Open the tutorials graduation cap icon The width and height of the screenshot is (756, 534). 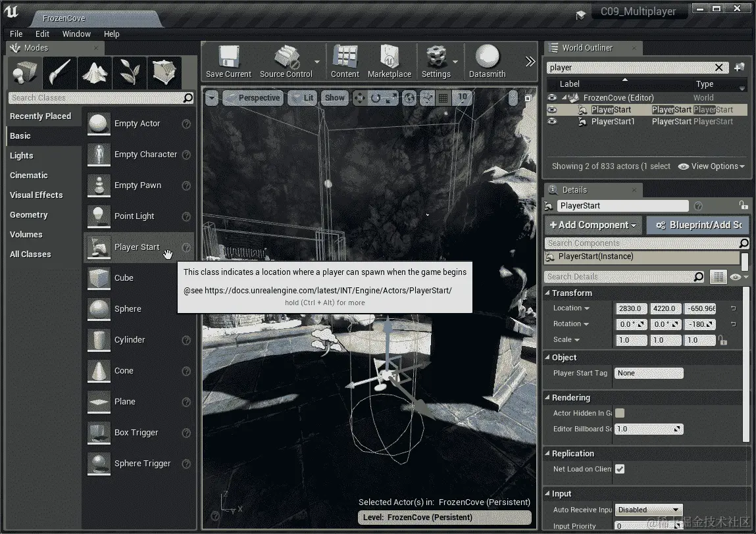pos(580,15)
